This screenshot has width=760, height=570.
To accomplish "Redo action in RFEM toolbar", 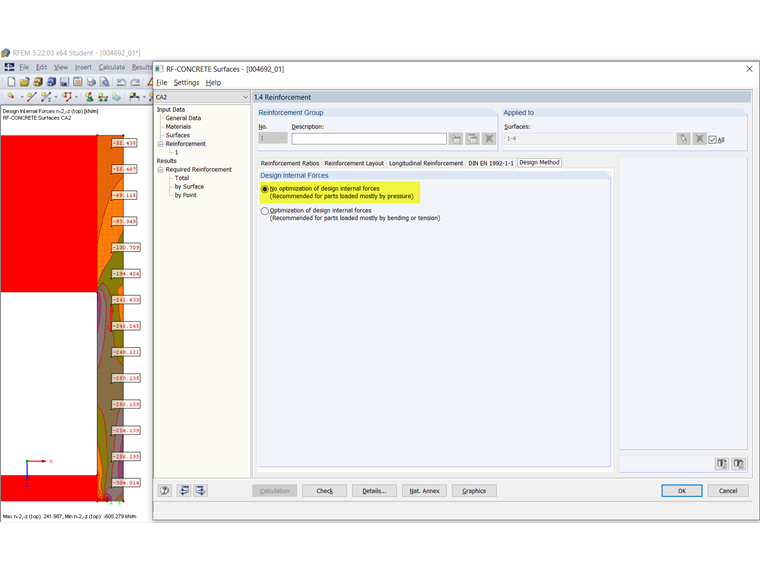I will [x=135, y=82].
